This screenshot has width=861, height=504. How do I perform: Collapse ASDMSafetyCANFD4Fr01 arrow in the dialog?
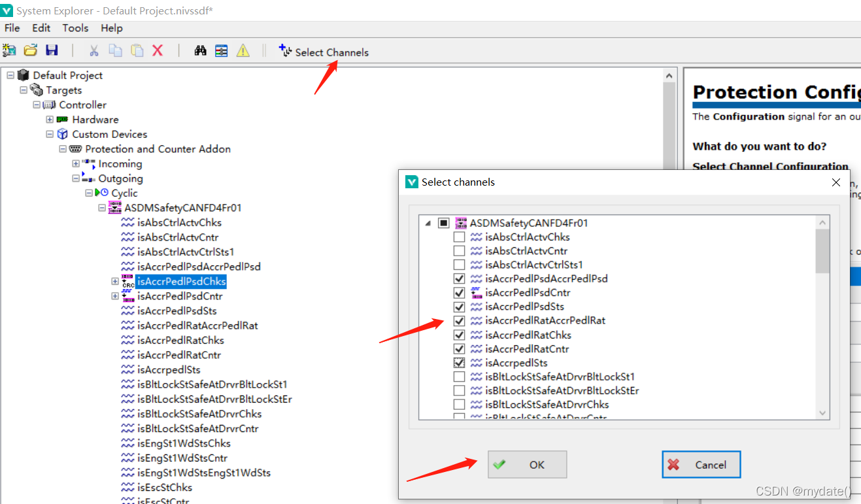click(x=428, y=223)
